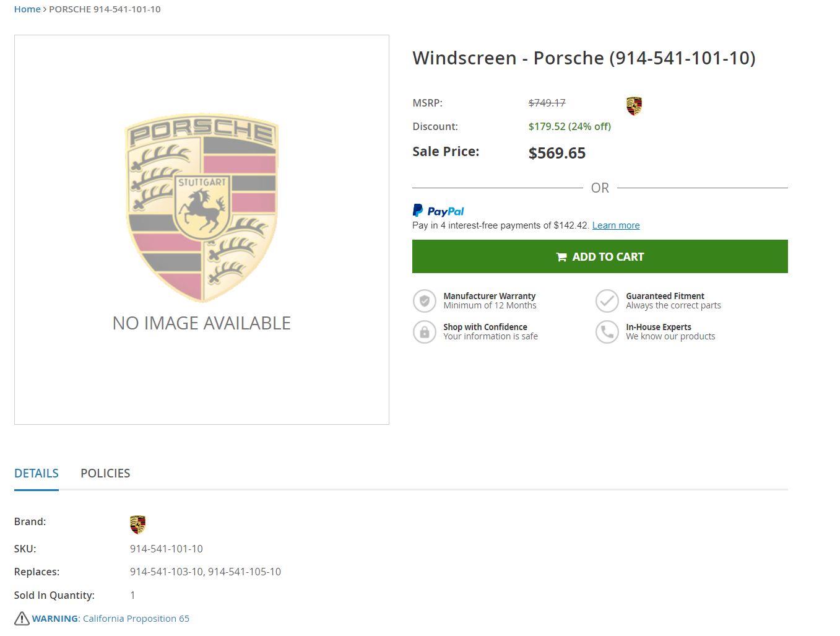Click the PayPal logo
This screenshot has height=636, width=840.
[438, 211]
